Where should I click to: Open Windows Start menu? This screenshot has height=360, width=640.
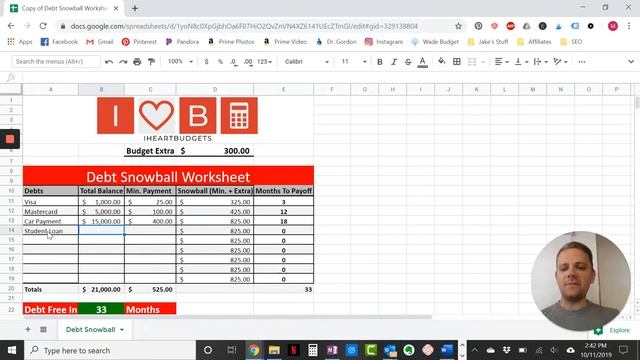[11, 350]
